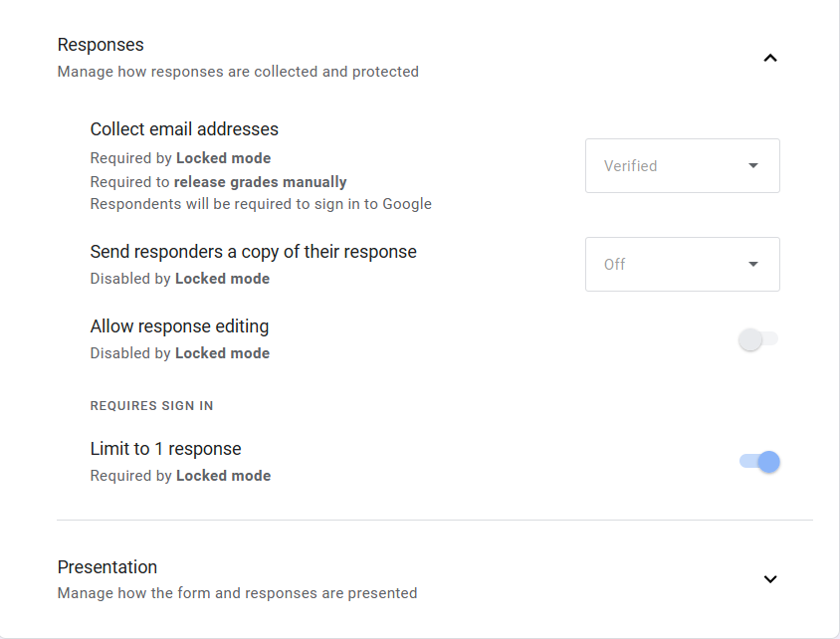Click the REQUIRES SIGN IN subheading
This screenshot has width=840, height=639.
pyautogui.click(x=151, y=406)
